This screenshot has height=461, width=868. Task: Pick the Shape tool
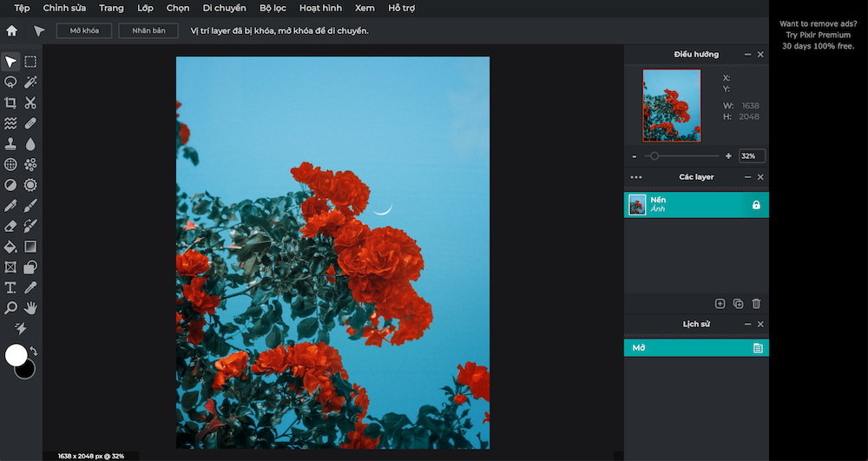30,267
